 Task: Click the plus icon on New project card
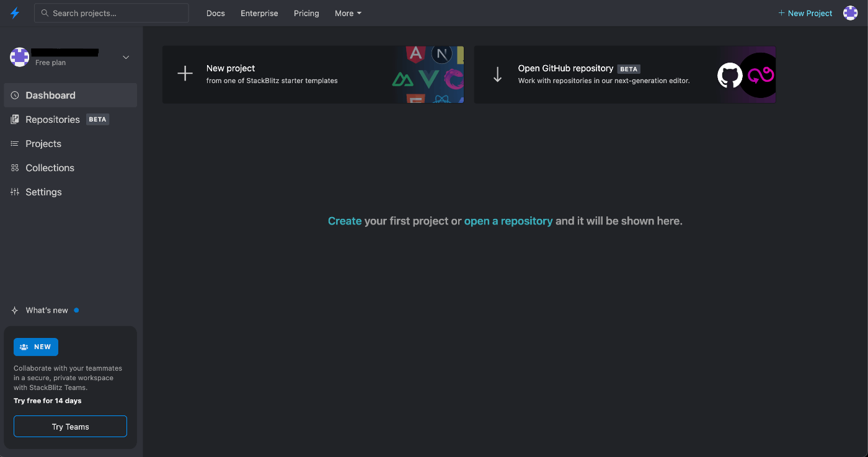(x=185, y=74)
